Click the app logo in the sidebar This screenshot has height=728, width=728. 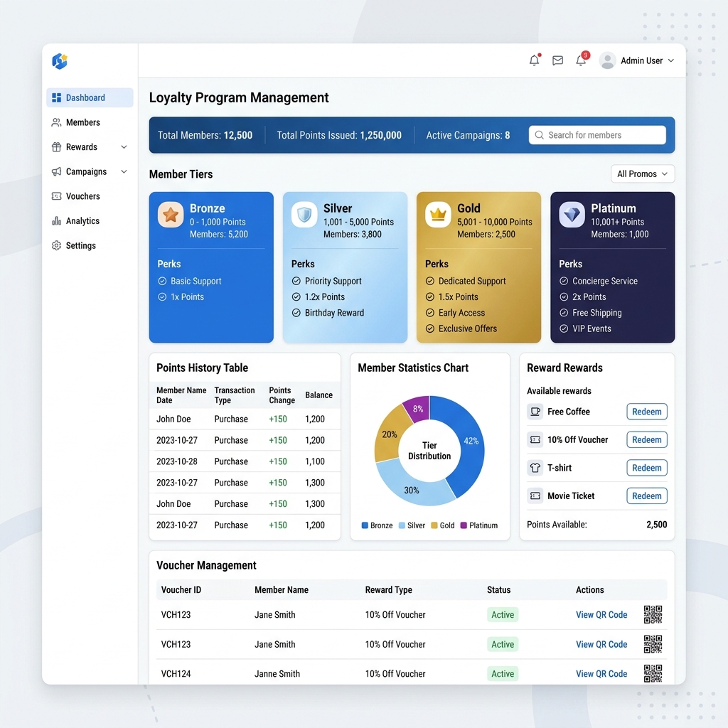[60, 61]
